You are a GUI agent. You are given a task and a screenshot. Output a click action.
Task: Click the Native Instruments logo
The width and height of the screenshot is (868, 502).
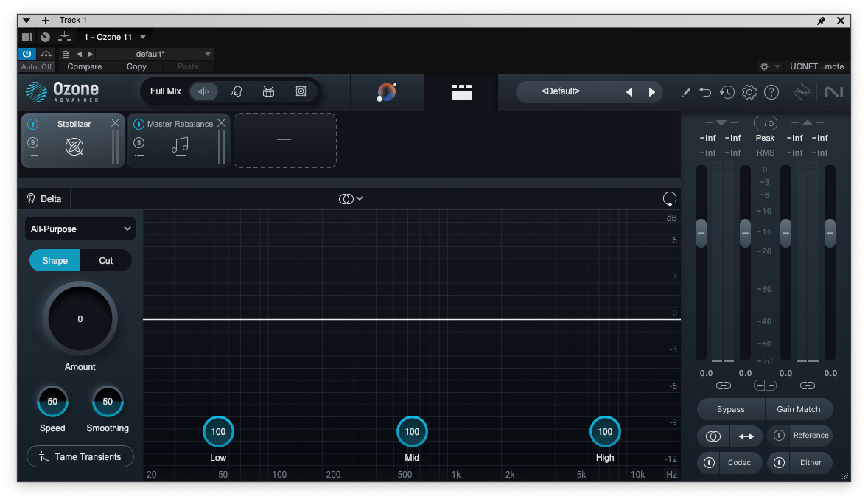pyautogui.click(x=833, y=93)
